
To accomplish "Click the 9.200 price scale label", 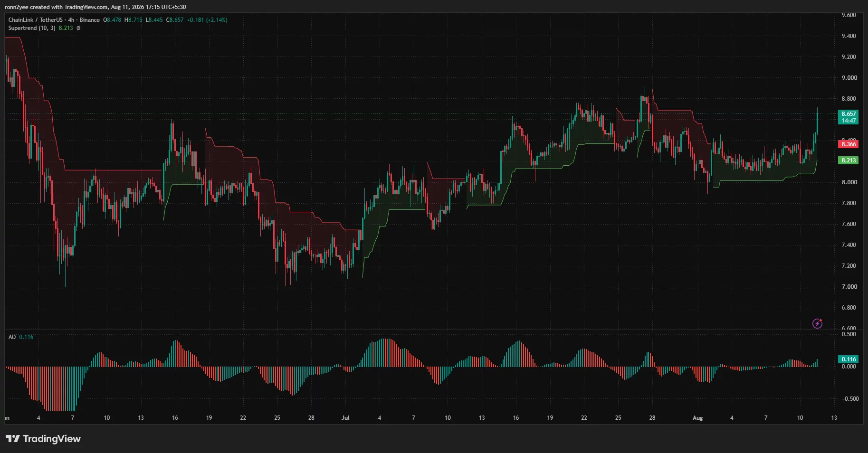I will [x=849, y=57].
